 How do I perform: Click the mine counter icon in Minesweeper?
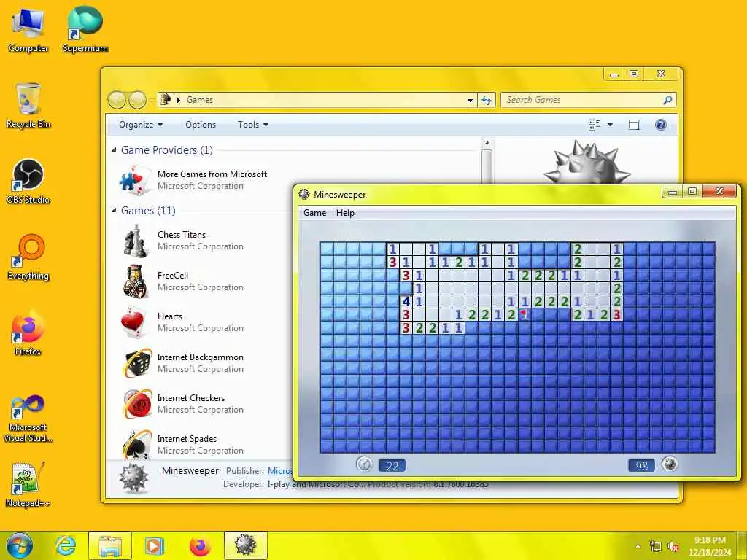(670, 464)
